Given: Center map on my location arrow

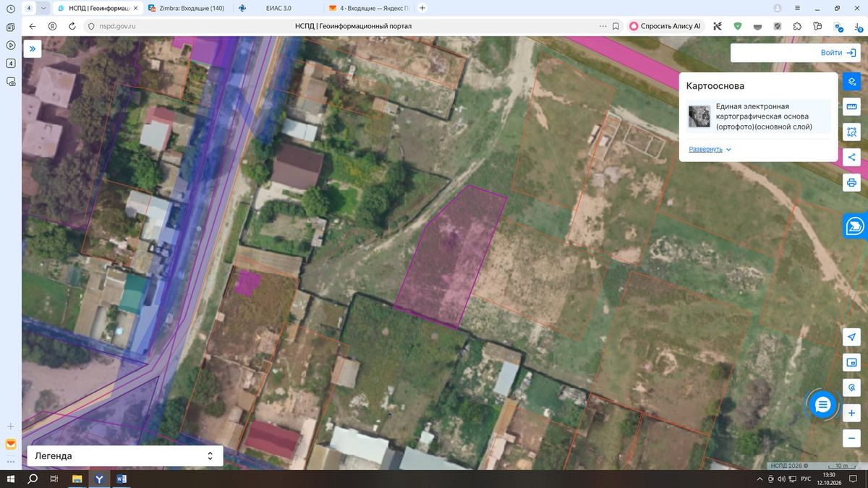Looking at the screenshot, I should click(x=851, y=337).
